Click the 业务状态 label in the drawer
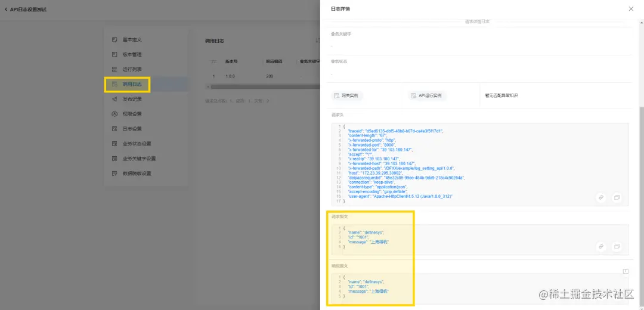Image resolution: width=644 pixels, height=310 pixels. pyautogui.click(x=339, y=61)
